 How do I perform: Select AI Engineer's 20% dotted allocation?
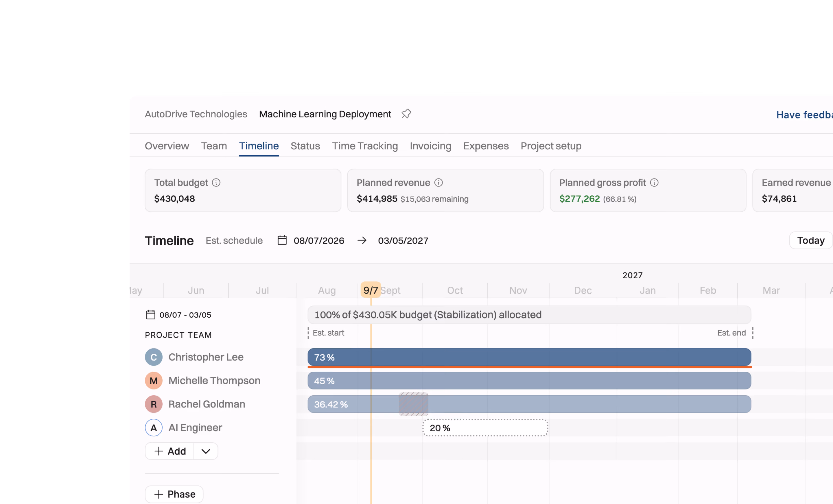point(485,428)
